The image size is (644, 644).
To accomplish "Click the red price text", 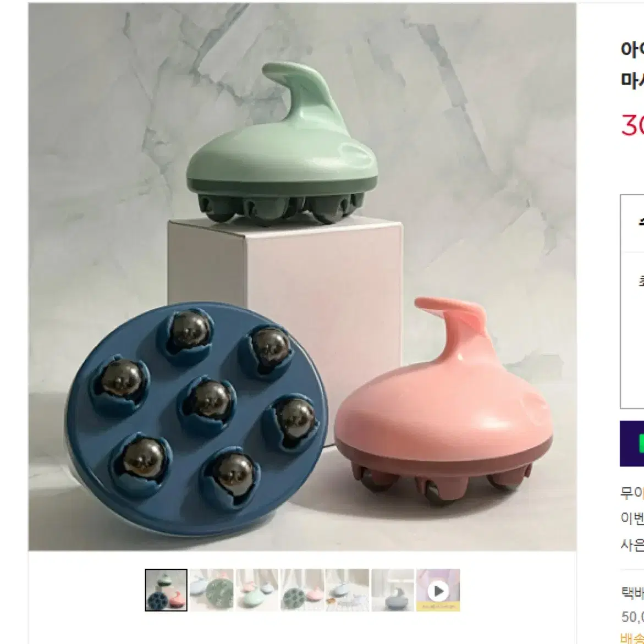I will tap(632, 125).
